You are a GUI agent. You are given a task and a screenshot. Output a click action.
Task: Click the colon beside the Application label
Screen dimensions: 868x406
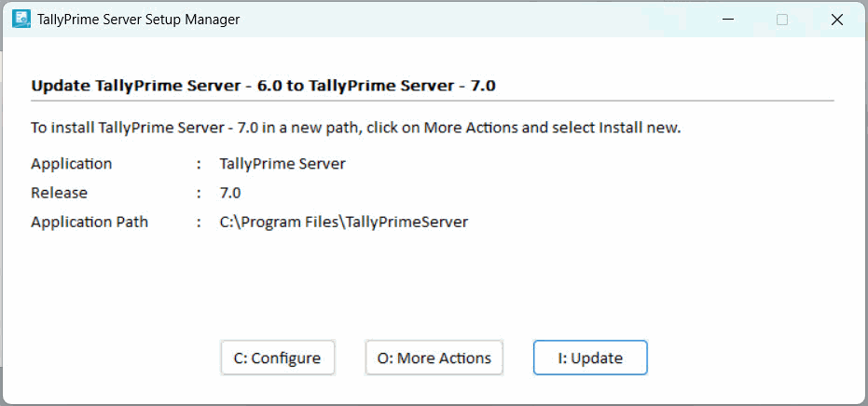tap(199, 164)
